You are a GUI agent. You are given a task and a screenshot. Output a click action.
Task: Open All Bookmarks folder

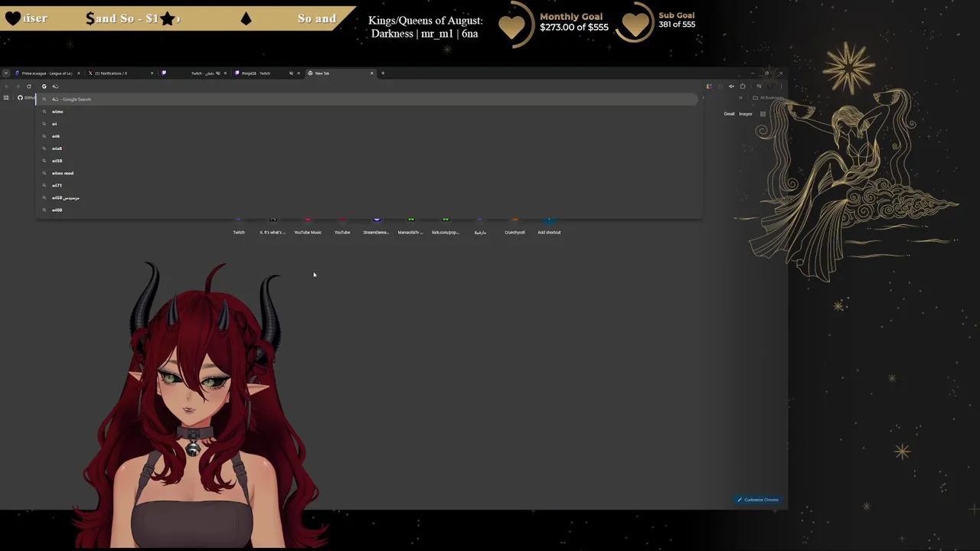pos(768,98)
